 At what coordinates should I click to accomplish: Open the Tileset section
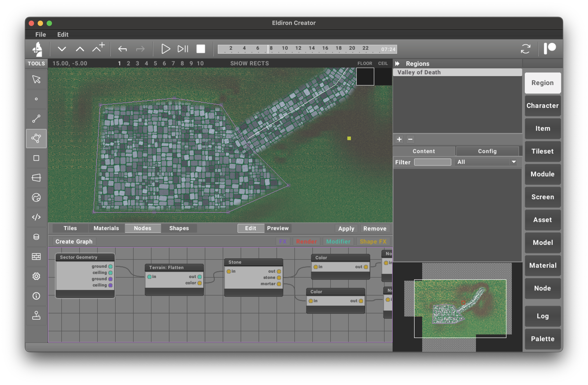point(543,151)
